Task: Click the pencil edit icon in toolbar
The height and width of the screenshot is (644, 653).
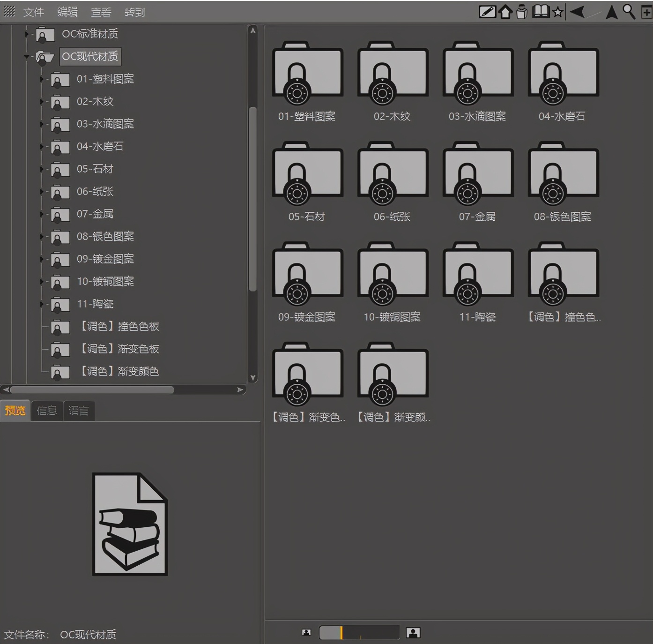Action: tap(487, 12)
